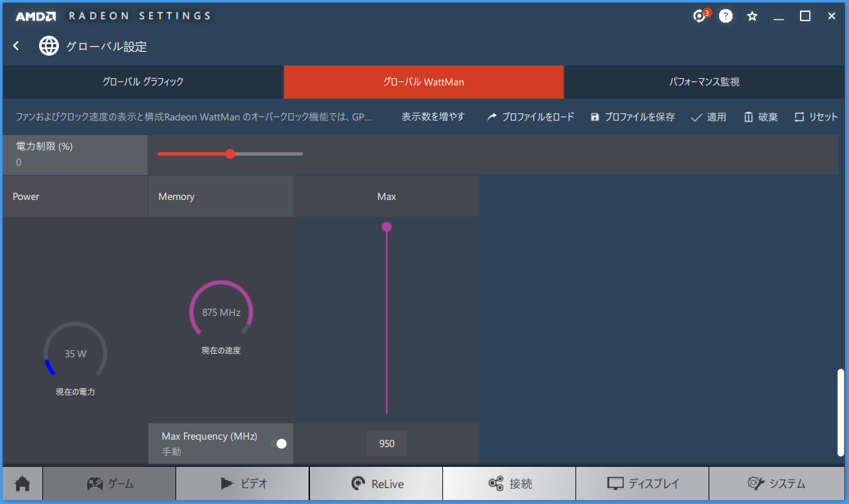
Task: Open the ゲーム section
Action: (x=109, y=483)
